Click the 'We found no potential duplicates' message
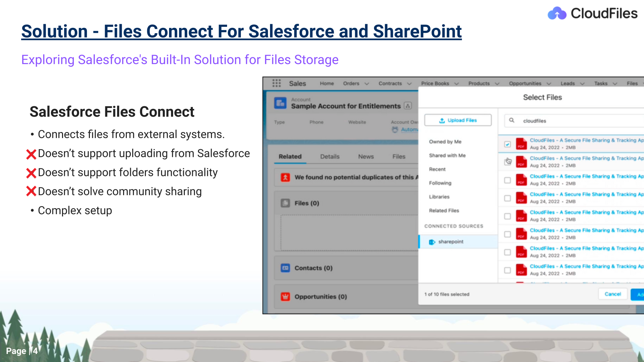The image size is (644, 362). [357, 177]
